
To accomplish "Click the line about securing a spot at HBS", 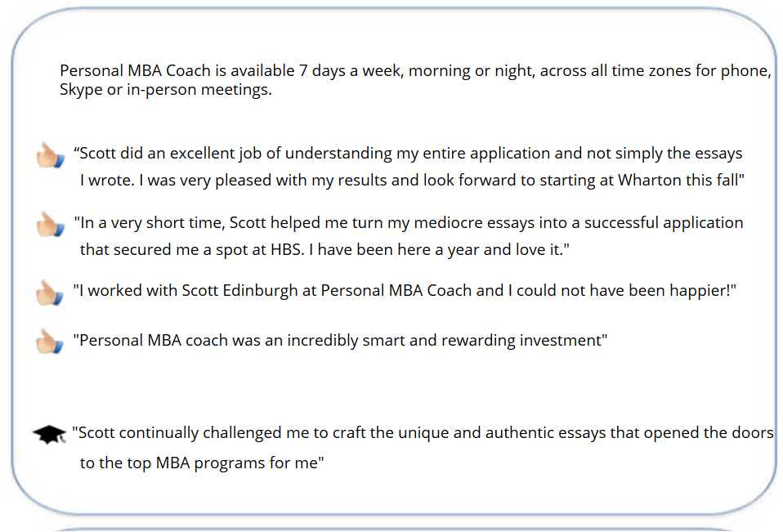I will [x=324, y=249].
